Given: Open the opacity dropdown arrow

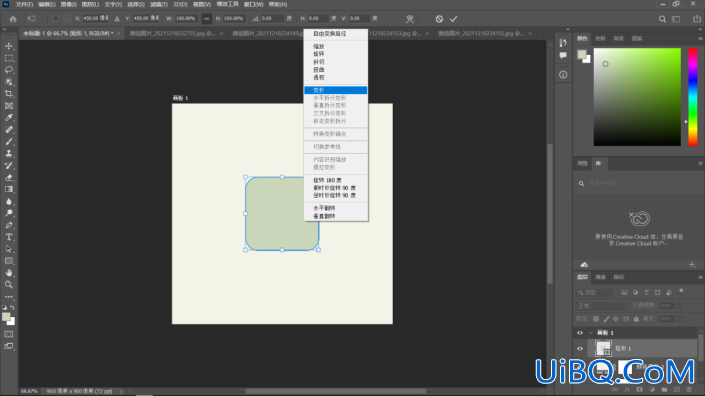Looking at the screenshot, I should click(x=679, y=306).
